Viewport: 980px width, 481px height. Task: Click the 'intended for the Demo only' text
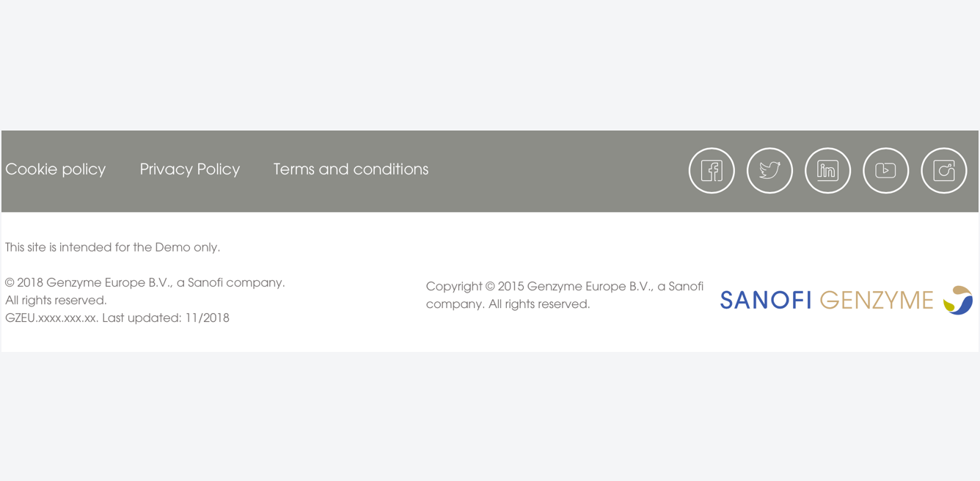point(139,247)
